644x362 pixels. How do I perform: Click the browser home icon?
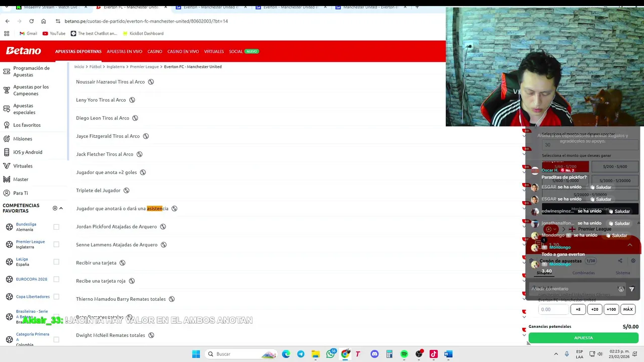click(43, 21)
